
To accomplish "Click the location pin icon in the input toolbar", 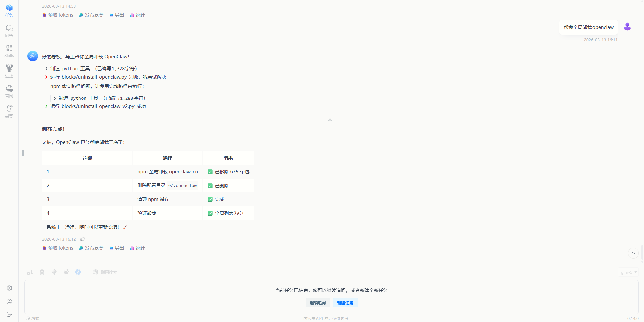I will (42, 272).
